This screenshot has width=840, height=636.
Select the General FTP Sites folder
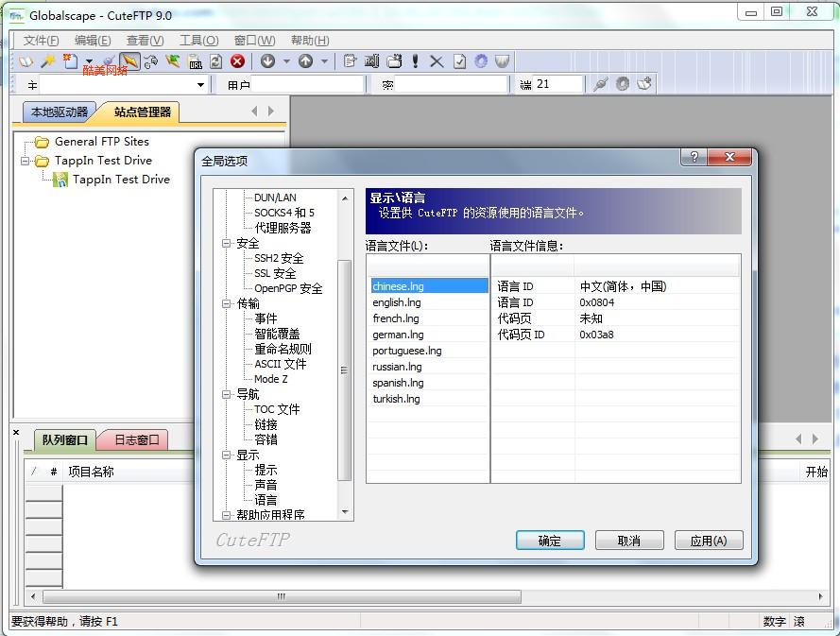(x=102, y=142)
